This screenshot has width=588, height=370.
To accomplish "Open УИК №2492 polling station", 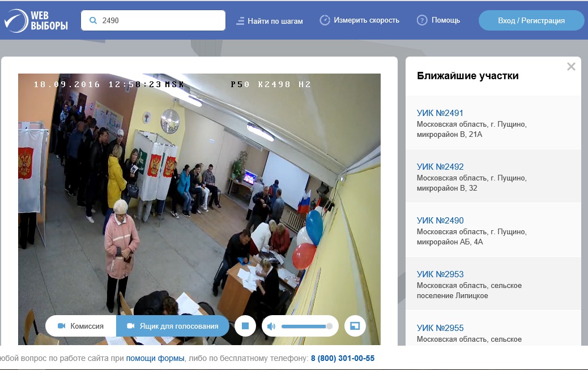I will tap(440, 167).
